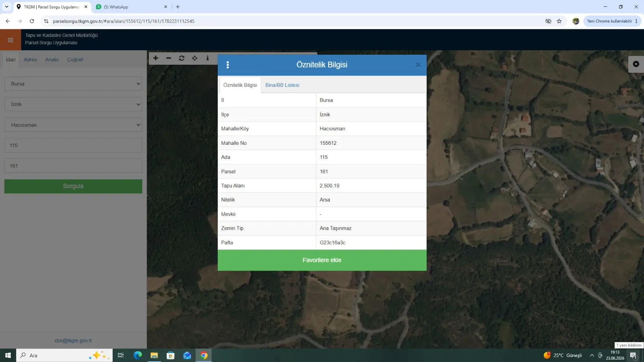The image size is (644, 362).
Task: Open Windows Start menu
Action: point(8,355)
